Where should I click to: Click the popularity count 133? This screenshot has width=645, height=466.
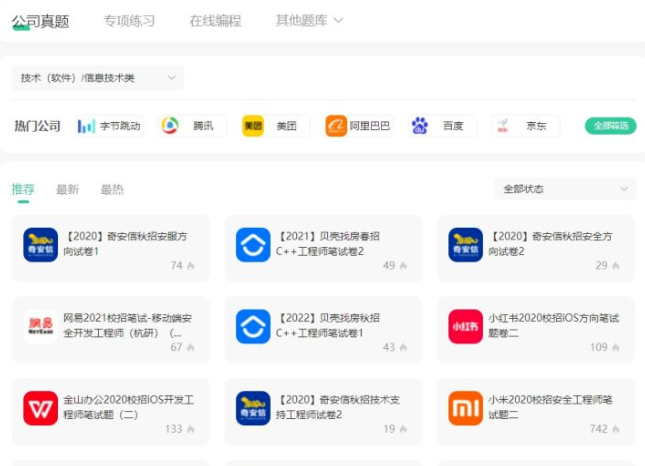[x=174, y=429]
